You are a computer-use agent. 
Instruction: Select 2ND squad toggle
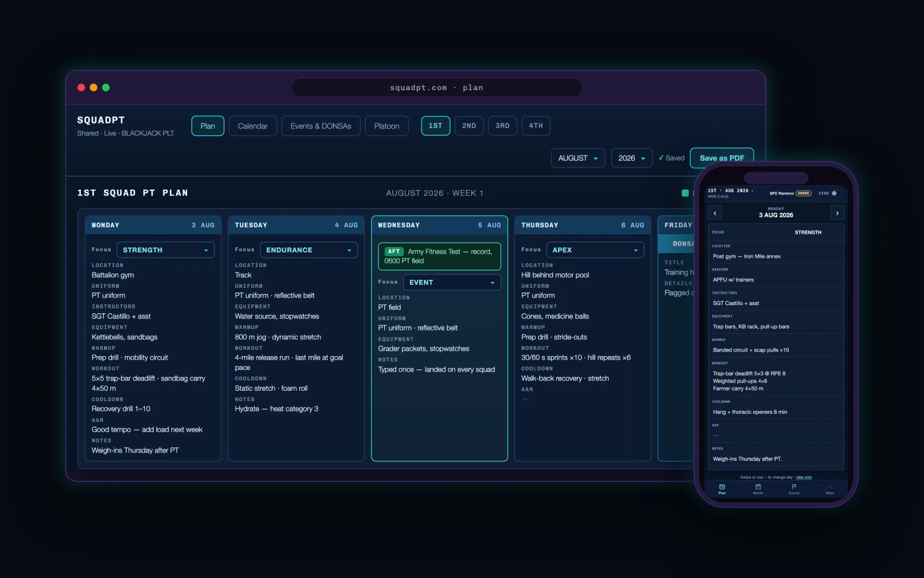point(469,125)
